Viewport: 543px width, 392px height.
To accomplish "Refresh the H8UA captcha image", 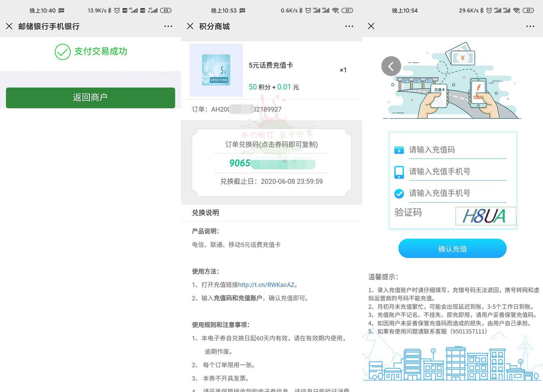I will tap(485, 216).
